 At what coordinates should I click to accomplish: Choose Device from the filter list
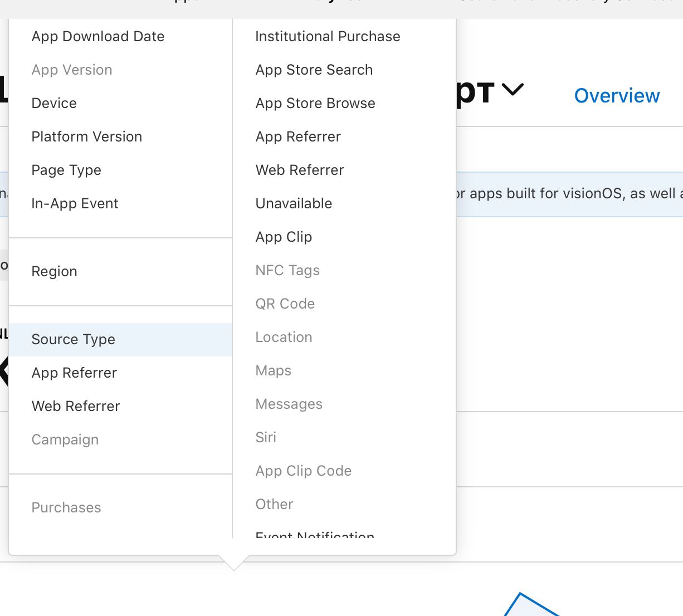tap(54, 104)
